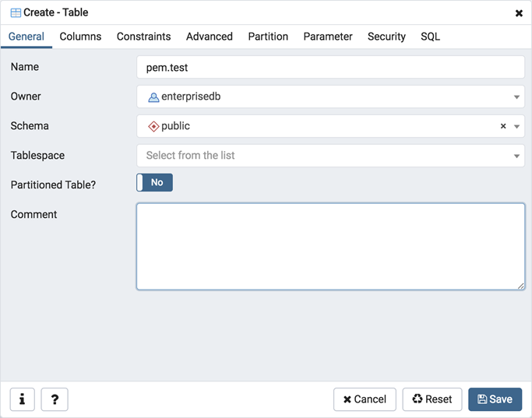Switch to the General tab
Image resolution: width=532 pixels, height=418 pixels.
click(26, 37)
